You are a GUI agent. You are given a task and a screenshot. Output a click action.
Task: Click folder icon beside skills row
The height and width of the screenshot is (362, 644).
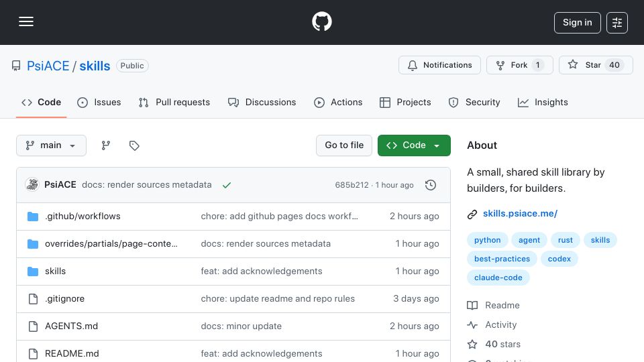33,271
